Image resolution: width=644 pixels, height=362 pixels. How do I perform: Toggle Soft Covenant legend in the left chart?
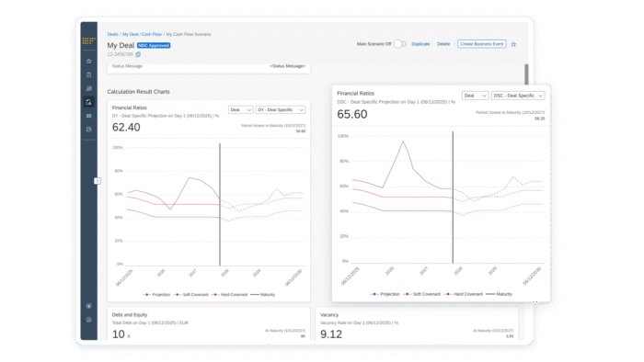191,294
